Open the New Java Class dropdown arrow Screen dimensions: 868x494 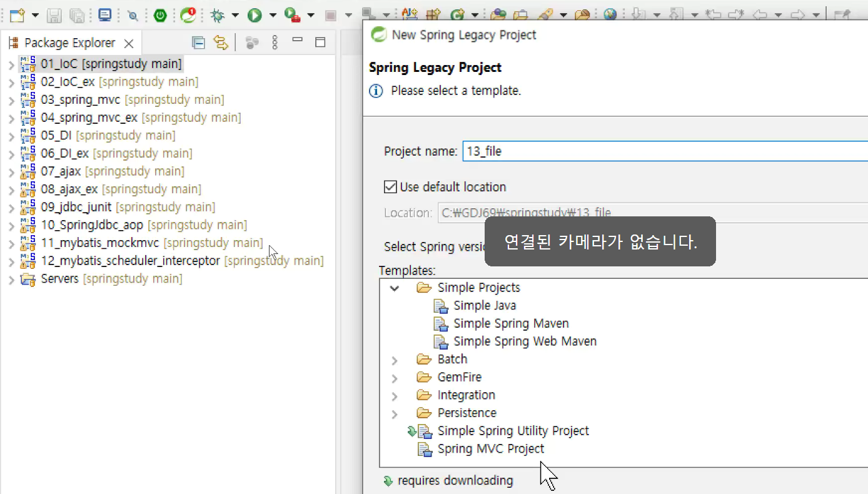point(475,15)
